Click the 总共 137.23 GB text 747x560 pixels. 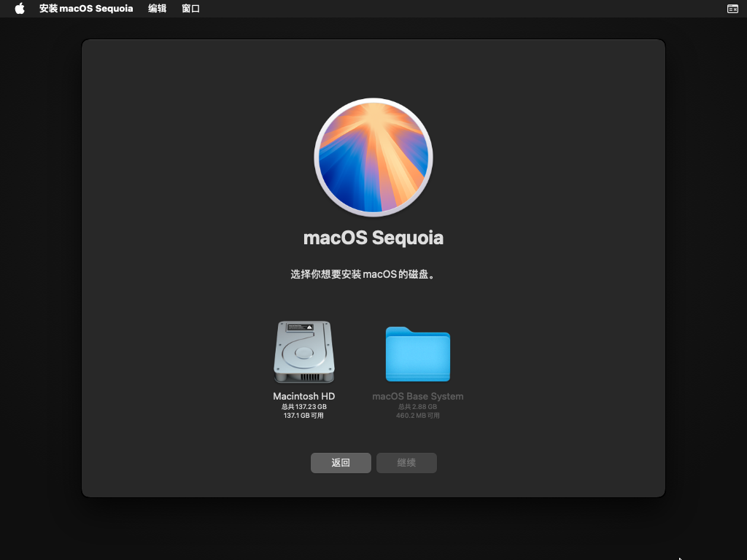304,407
